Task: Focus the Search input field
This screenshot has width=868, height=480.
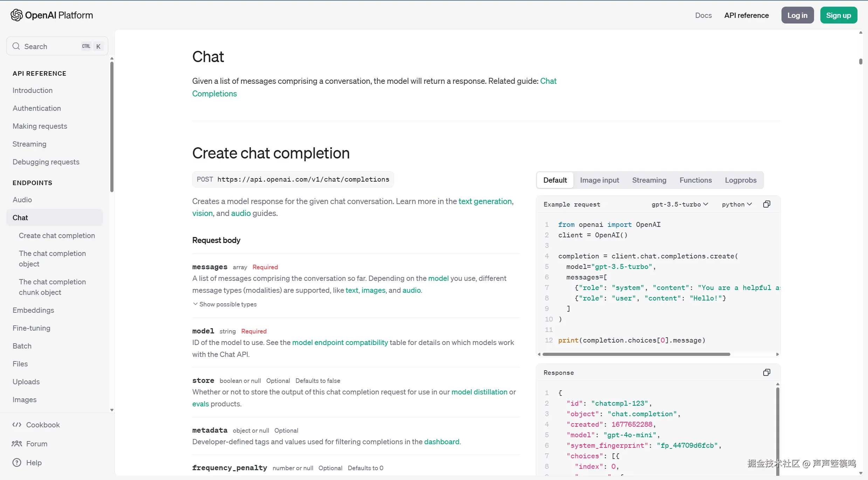Action: coord(57,46)
